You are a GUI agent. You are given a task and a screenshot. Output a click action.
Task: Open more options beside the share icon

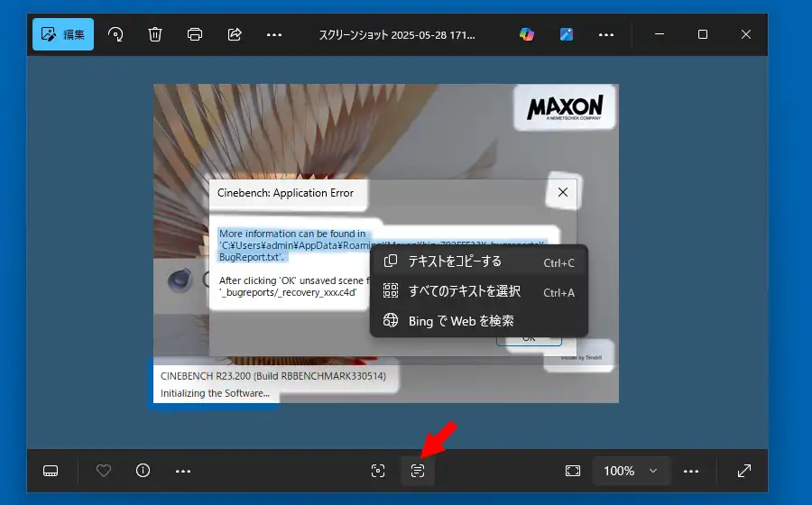pyautogui.click(x=274, y=34)
